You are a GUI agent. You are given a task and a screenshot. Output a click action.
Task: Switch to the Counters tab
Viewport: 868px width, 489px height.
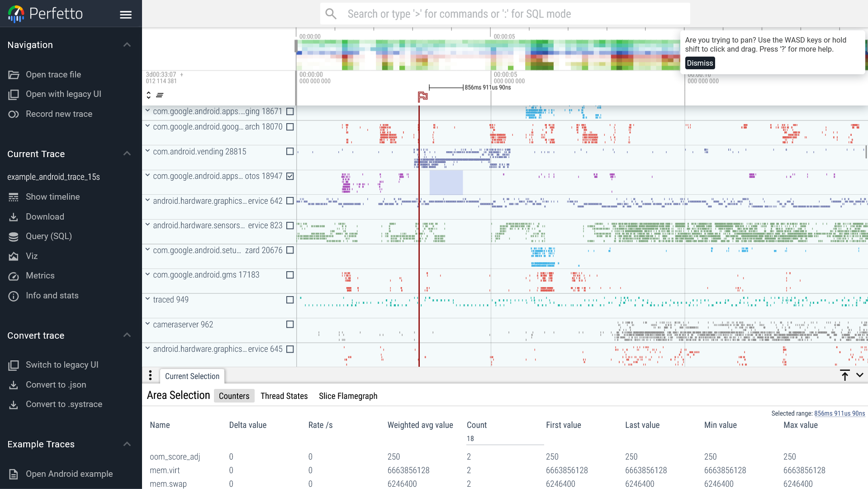tap(234, 396)
